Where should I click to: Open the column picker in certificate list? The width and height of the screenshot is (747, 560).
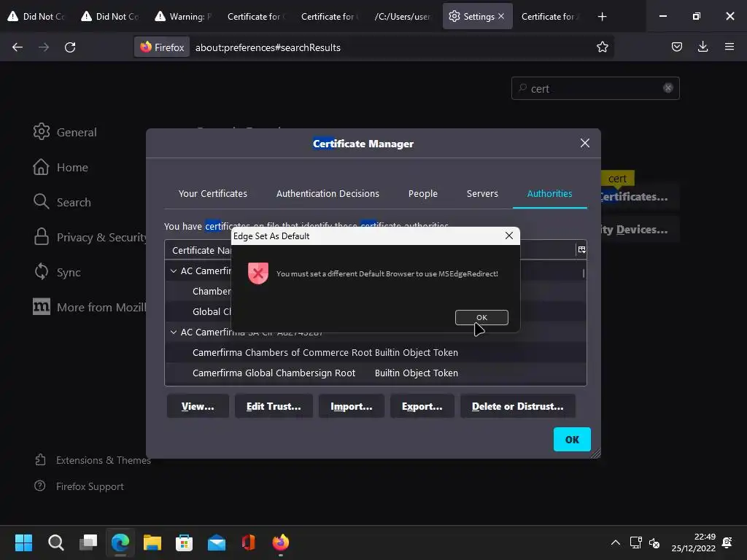581,249
